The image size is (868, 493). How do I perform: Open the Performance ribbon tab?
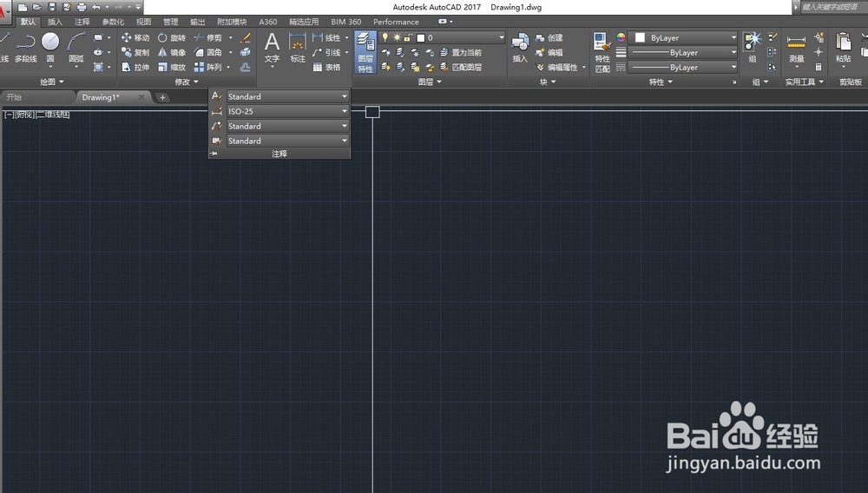(x=396, y=22)
